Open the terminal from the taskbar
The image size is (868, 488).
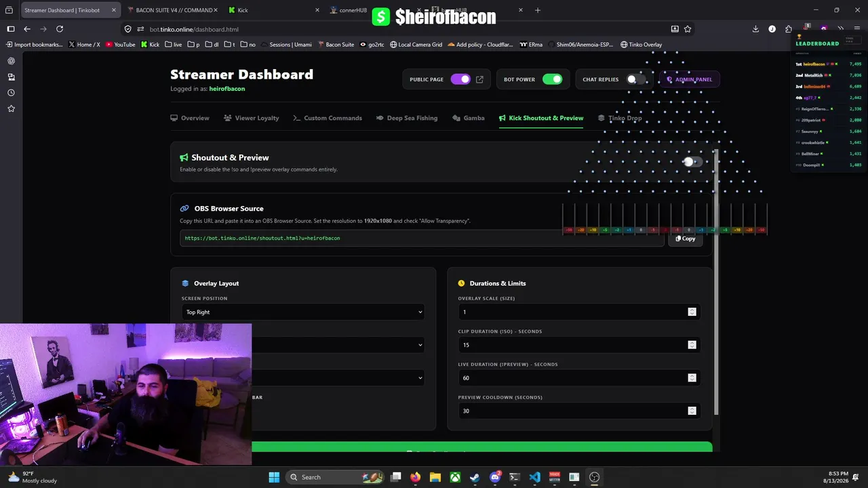(x=515, y=477)
